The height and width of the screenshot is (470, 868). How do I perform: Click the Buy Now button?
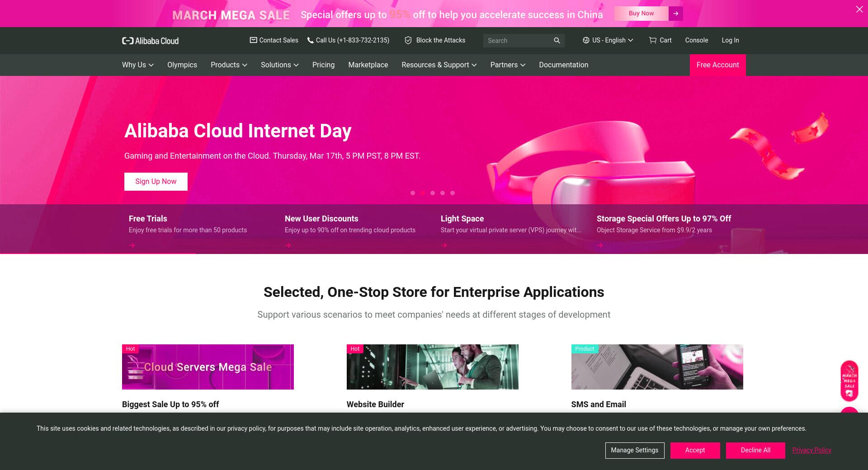tap(641, 14)
